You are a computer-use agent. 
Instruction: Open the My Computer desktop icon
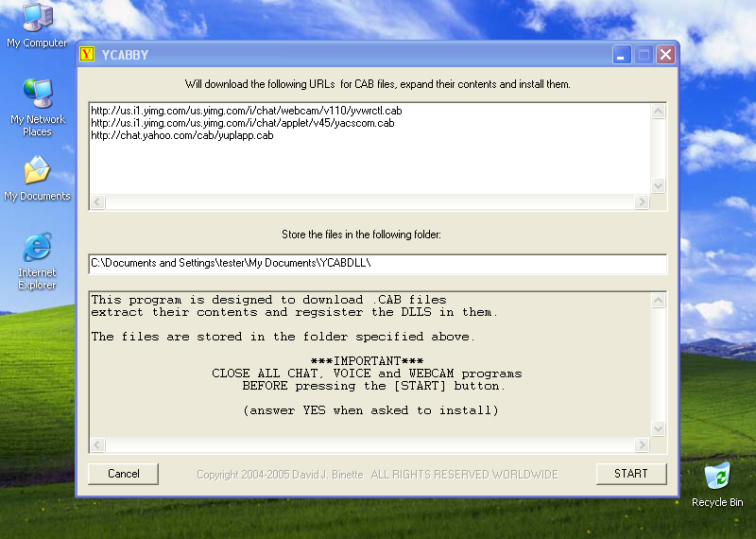coord(37,26)
